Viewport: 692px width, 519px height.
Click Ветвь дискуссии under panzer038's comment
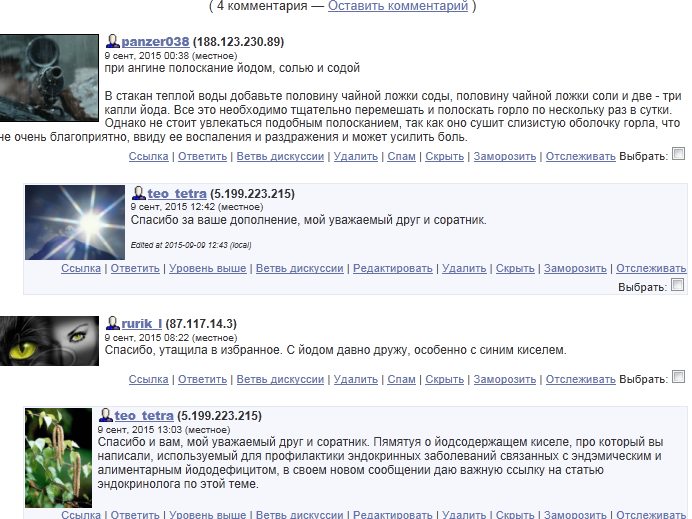click(280, 156)
